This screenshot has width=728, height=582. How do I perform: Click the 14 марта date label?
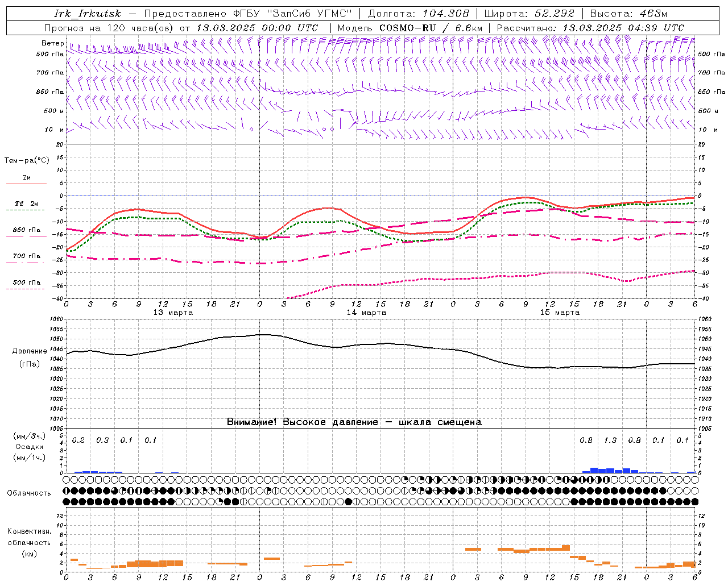point(367,313)
